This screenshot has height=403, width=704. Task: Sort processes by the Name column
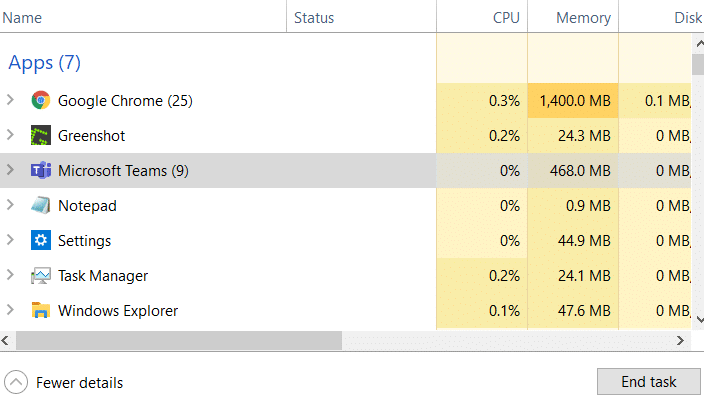click(23, 18)
